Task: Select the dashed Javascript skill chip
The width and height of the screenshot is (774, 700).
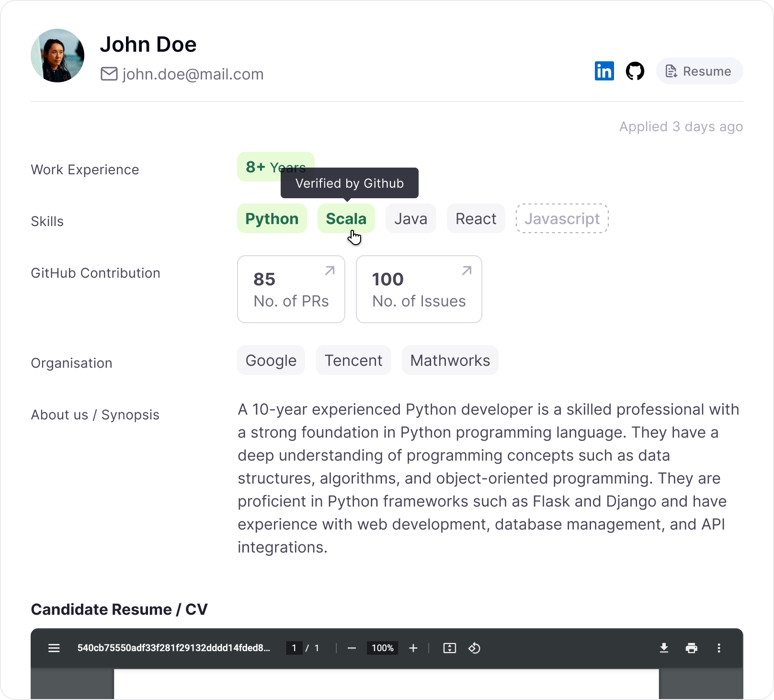Action: [562, 218]
